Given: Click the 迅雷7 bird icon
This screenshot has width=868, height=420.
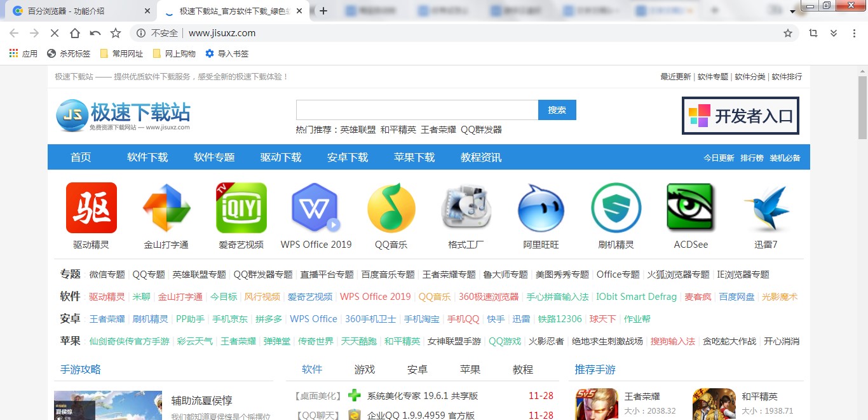Looking at the screenshot, I should pos(766,207).
